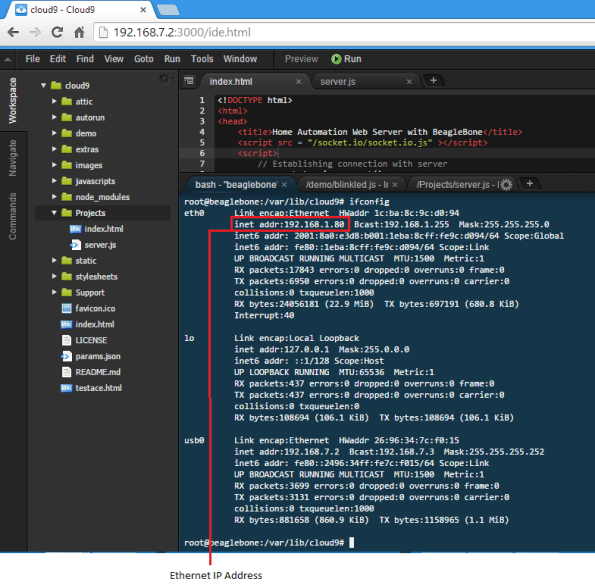This screenshot has width=595, height=588.
Task: Close the bash beaglebone terminal tab
Action: tap(284, 185)
